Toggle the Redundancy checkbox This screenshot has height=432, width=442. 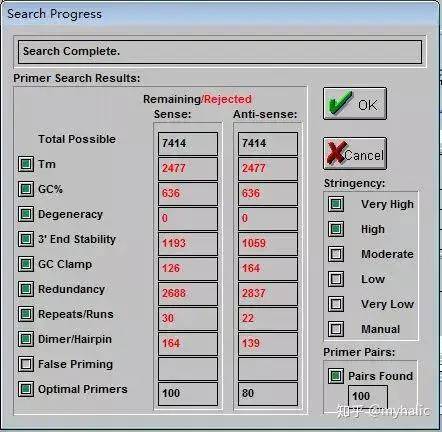(26, 289)
